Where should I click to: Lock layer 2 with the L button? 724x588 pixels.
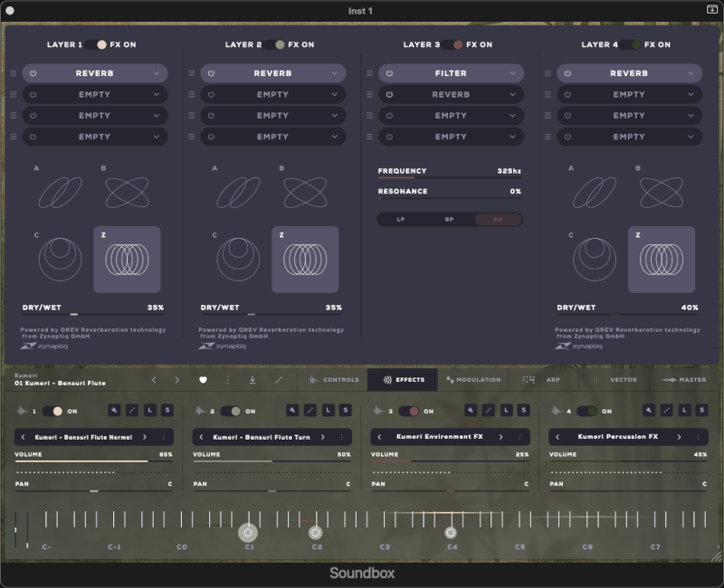(329, 410)
